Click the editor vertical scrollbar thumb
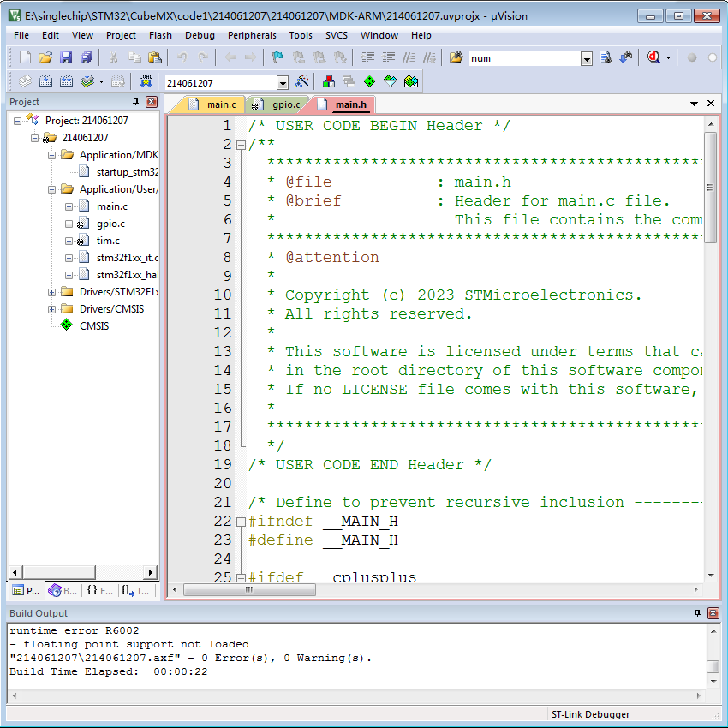 click(710, 188)
